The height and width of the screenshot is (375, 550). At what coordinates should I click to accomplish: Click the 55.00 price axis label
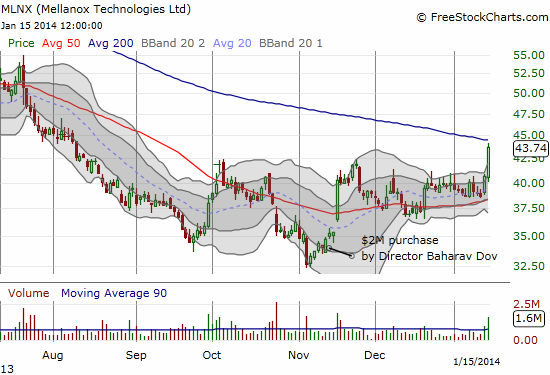coord(529,55)
